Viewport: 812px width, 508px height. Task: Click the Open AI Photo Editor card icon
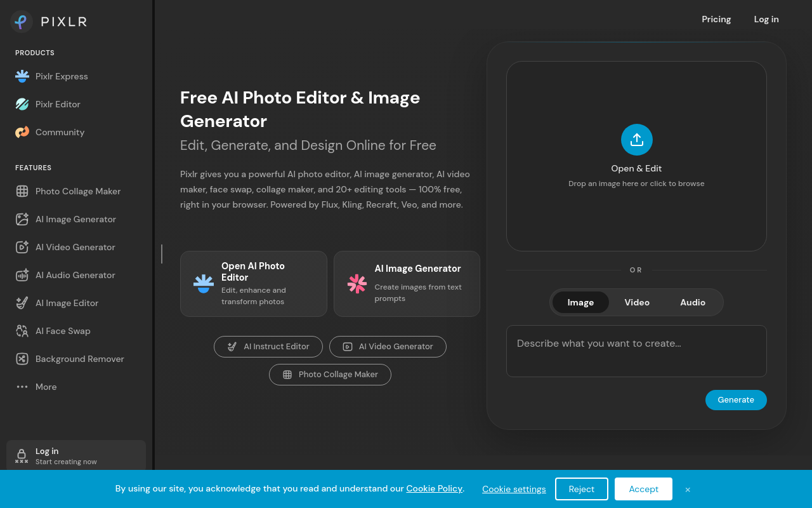204,284
